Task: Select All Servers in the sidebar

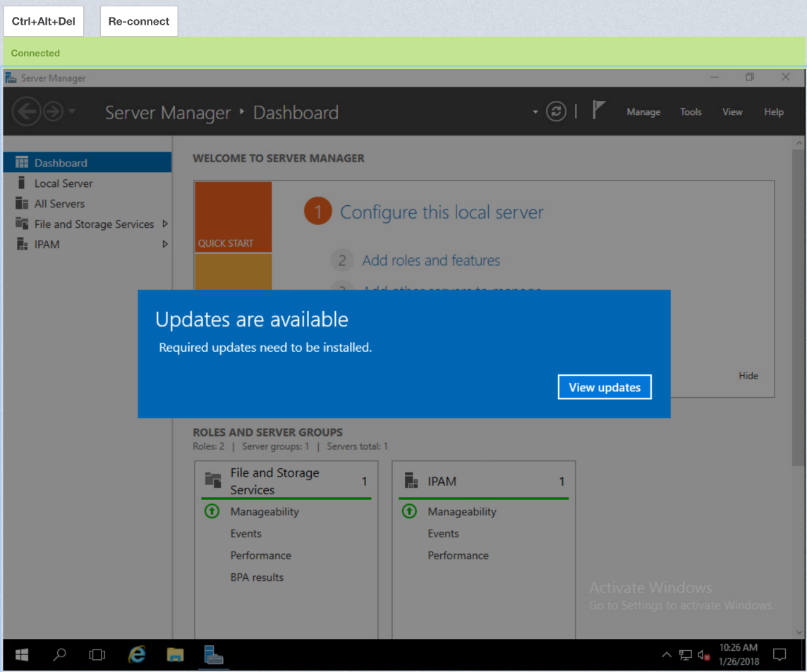Action: tap(87, 204)
